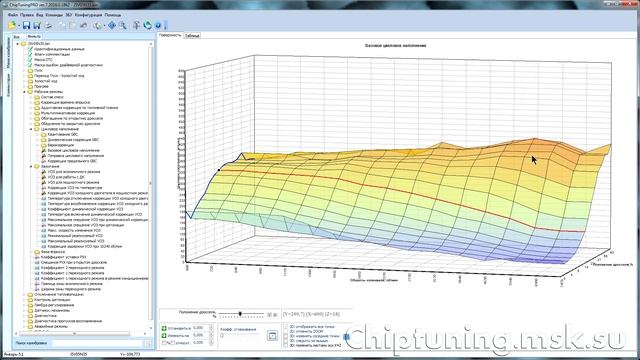640x360 pixels.
Task: Click the icon of УОЗ для экономичного режима
Action: coord(44,172)
